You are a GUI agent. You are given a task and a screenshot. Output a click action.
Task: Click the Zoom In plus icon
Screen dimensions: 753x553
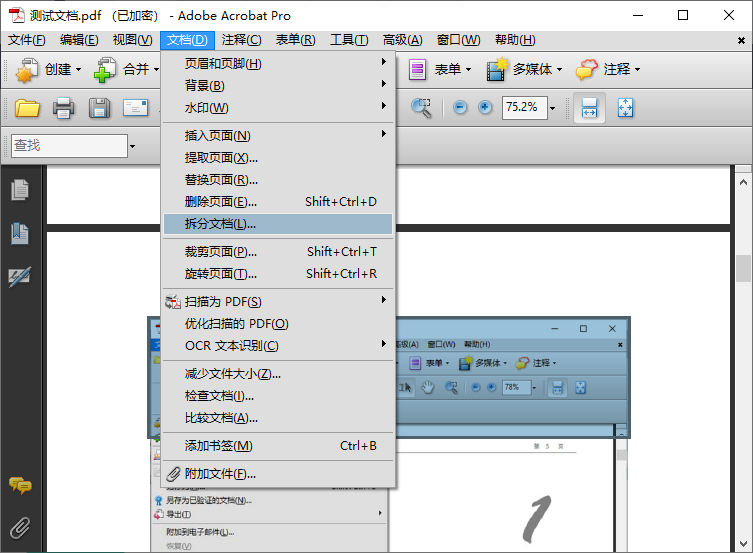point(485,107)
